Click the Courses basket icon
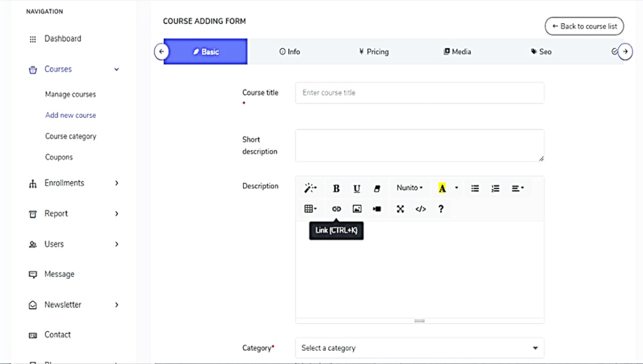The image size is (643, 364). [x=33, y=70]
